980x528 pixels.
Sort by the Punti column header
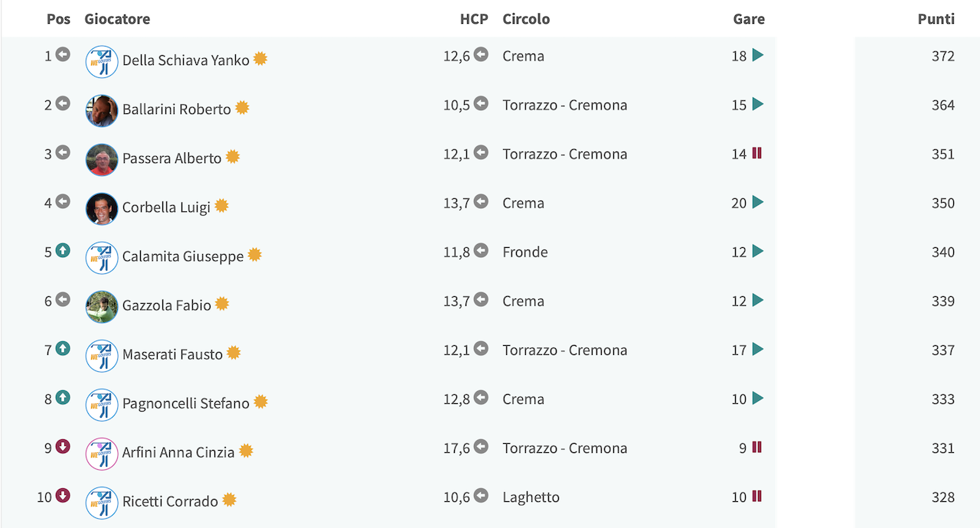point(936,19)
